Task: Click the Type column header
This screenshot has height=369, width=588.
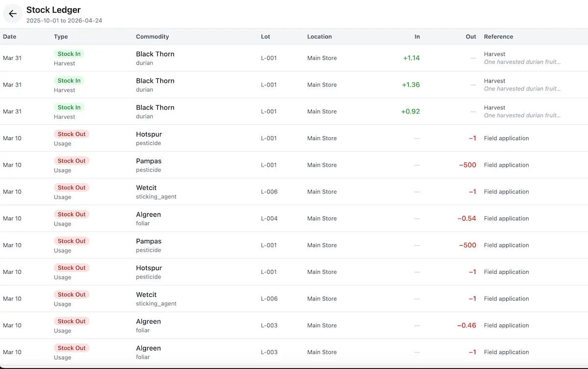Action: tap(61, 37)
